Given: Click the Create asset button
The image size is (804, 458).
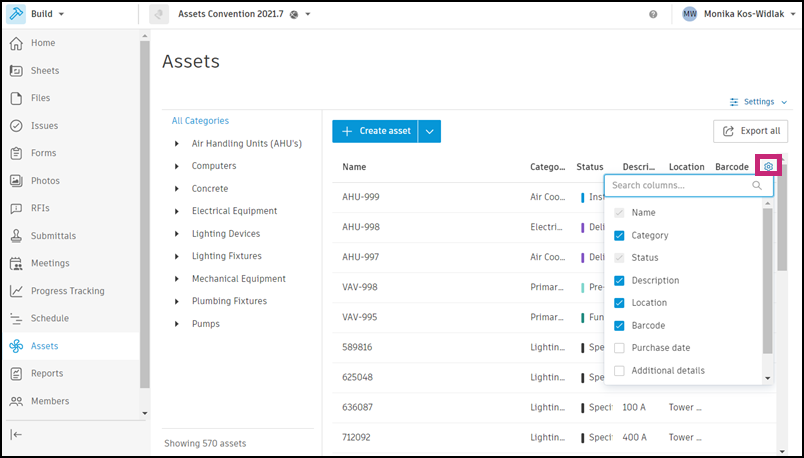Looking at the screenshot, I should point(375,131).
